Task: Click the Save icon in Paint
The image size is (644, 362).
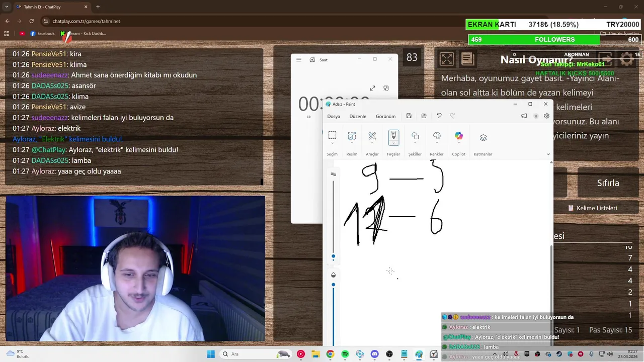Action: pyautogui.click(x=409, y=116)
